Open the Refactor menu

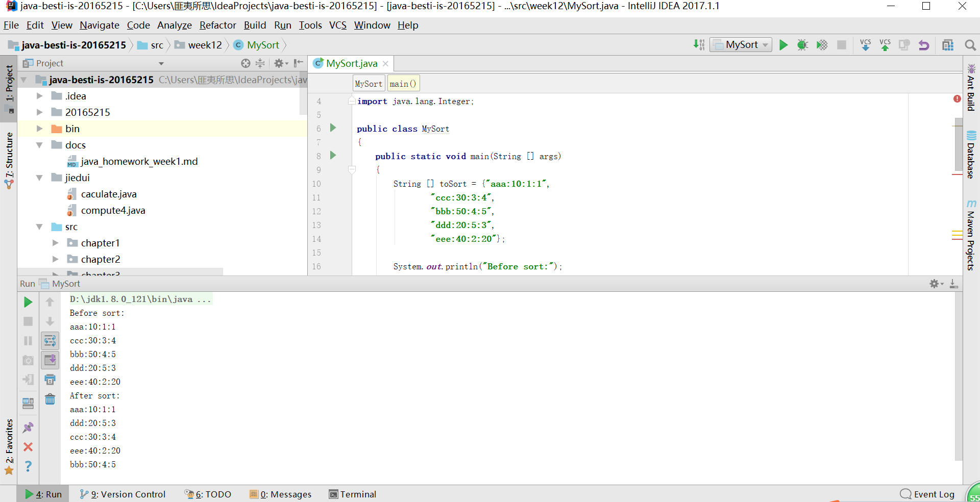[x=217, y=25]
